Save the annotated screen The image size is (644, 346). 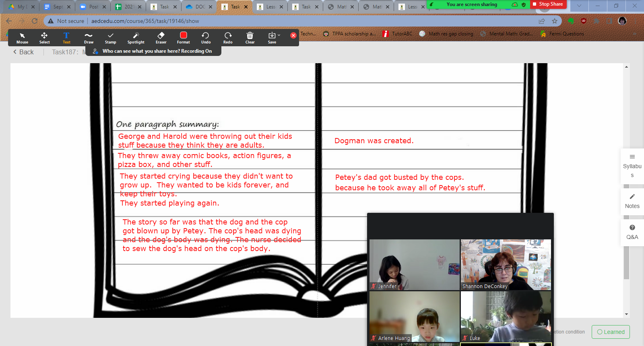[272, 38]
